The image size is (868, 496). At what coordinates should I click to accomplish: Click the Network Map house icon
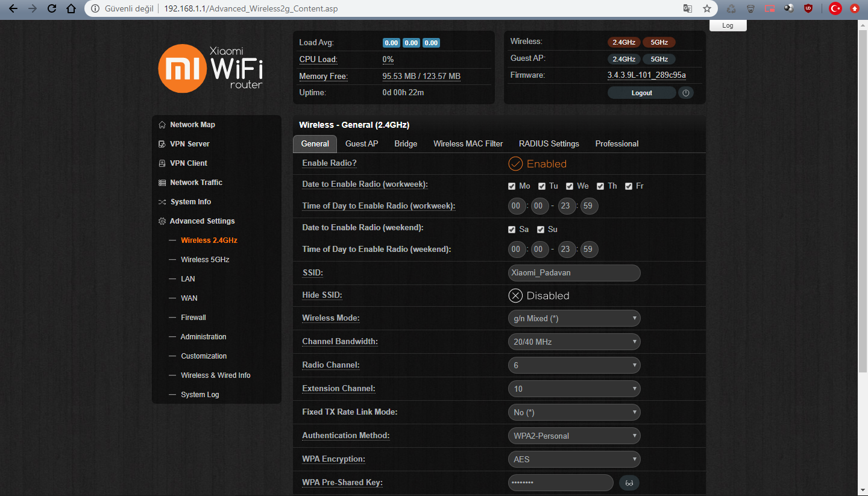click(162, 125)
